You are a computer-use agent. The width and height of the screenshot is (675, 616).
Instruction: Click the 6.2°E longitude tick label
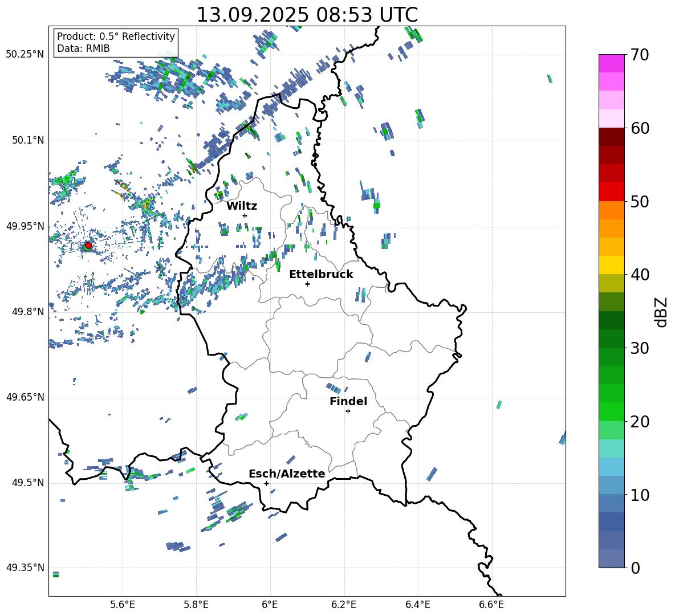point(344,604)
